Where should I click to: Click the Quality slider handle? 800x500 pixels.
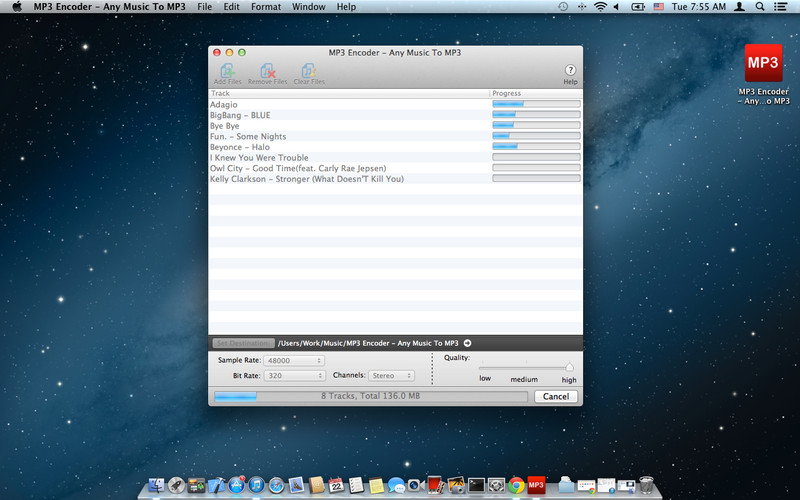[569, 367]
